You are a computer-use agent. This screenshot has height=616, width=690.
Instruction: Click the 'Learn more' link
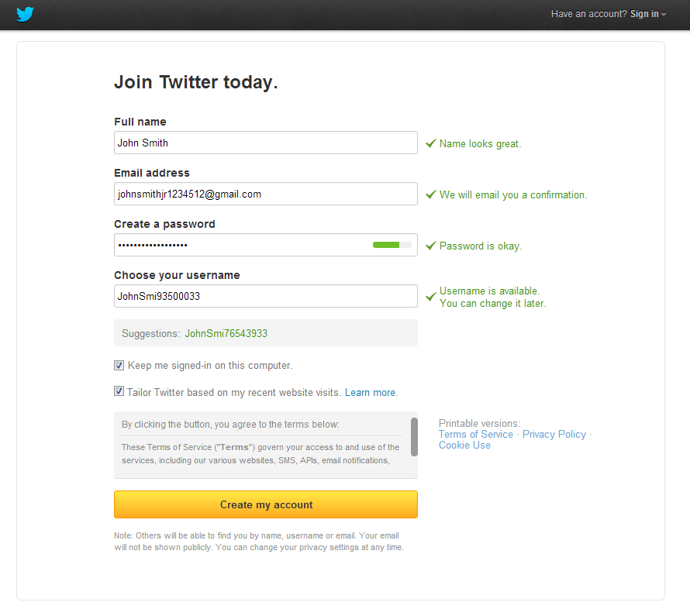(x=370, y=392)
